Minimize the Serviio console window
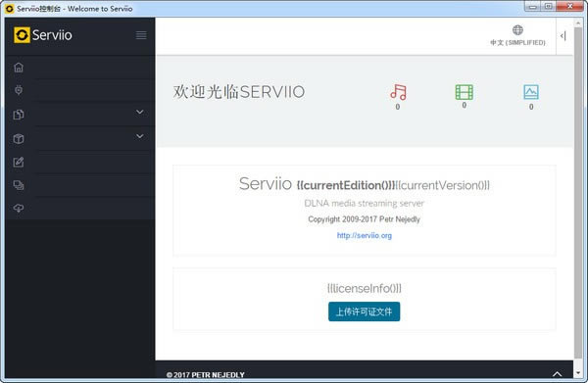 pos(532,7)
